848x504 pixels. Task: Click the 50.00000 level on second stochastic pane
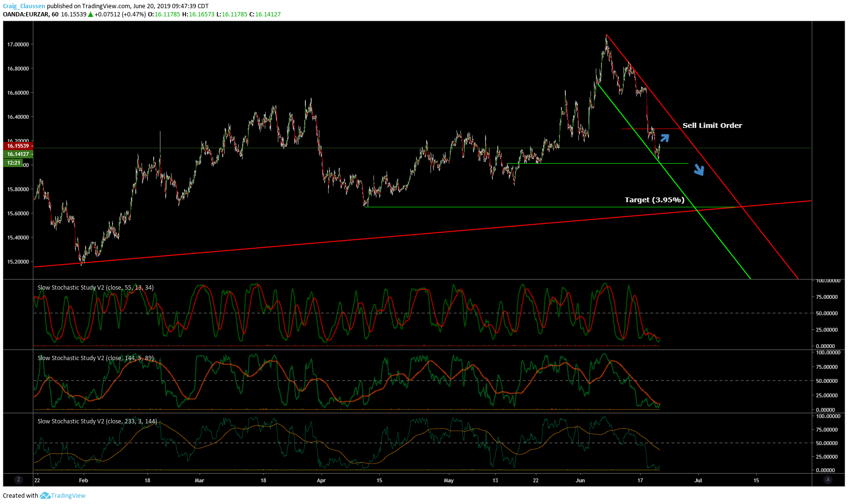[x=827, y=381]
